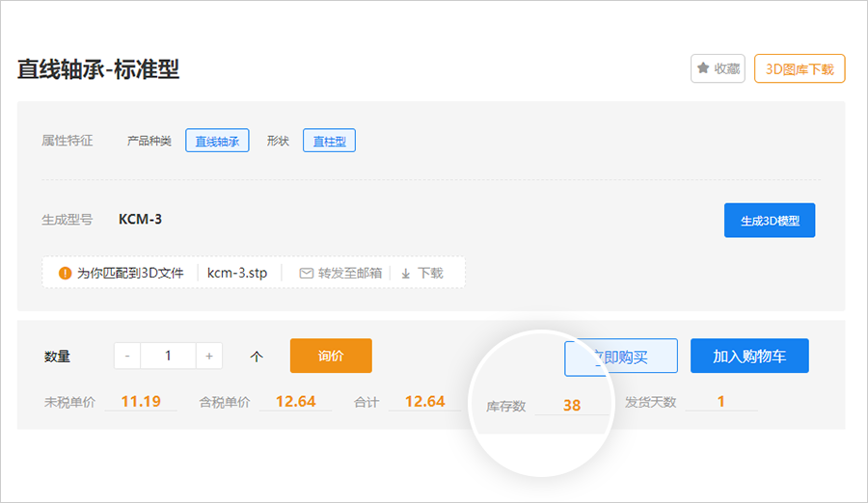This screenshot has height=503, width=868.
Task: Select the 直柱型 shape tag
Action: [x=330, y=141]
